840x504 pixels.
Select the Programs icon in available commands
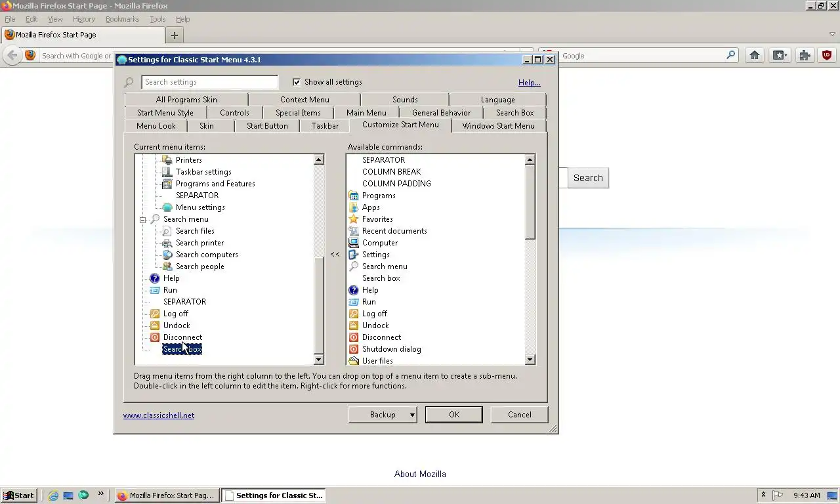tap(354, 196)
